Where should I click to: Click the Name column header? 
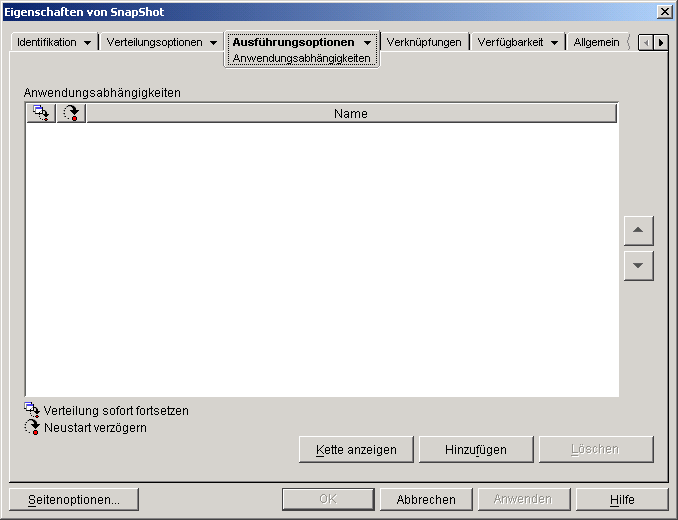[x=351, y=113]
